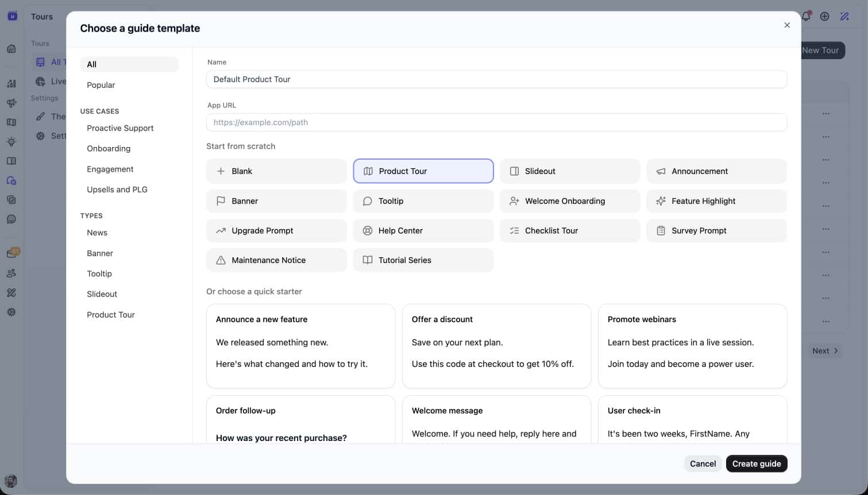868x495 pixels.
Task: Click the AI magic pen icon
Action: click(x=844, y=16)
